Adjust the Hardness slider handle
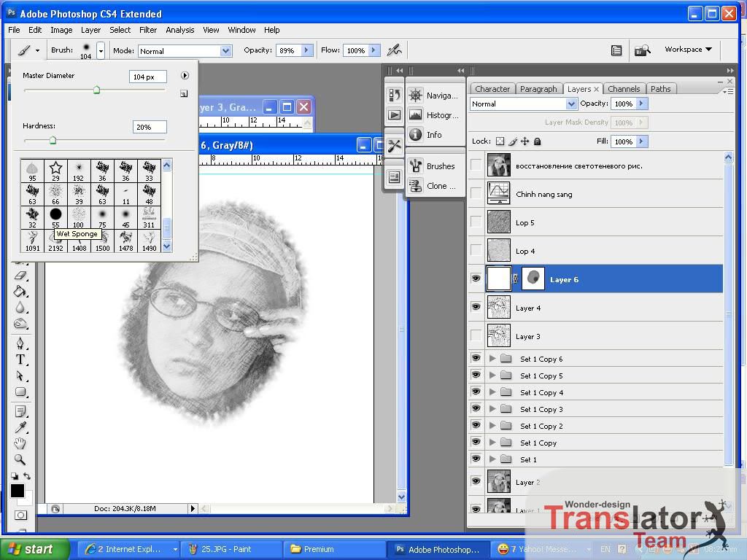Screen dimensions: 747x560 point(53,140)
